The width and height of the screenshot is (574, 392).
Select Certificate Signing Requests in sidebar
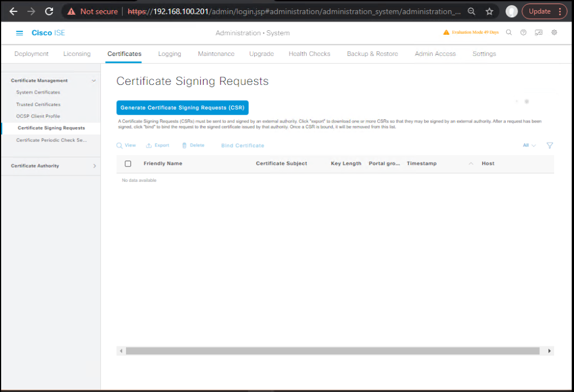pyautogui.click(x=51, y=128)
